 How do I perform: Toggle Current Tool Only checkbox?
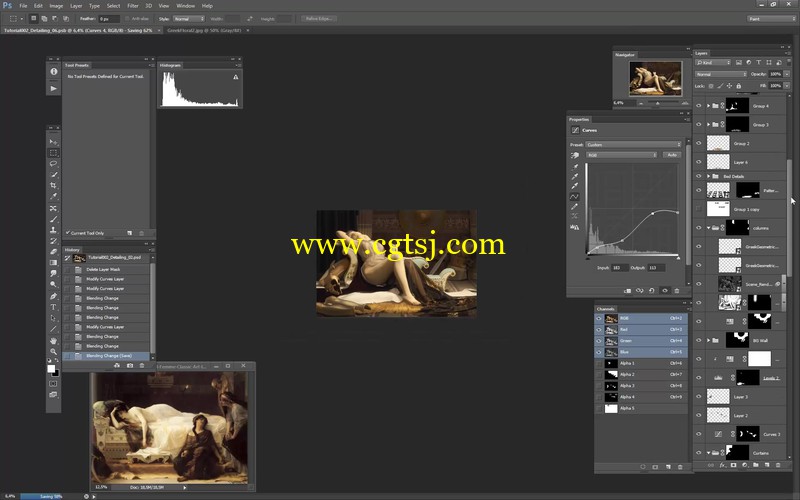coord(68,233)
